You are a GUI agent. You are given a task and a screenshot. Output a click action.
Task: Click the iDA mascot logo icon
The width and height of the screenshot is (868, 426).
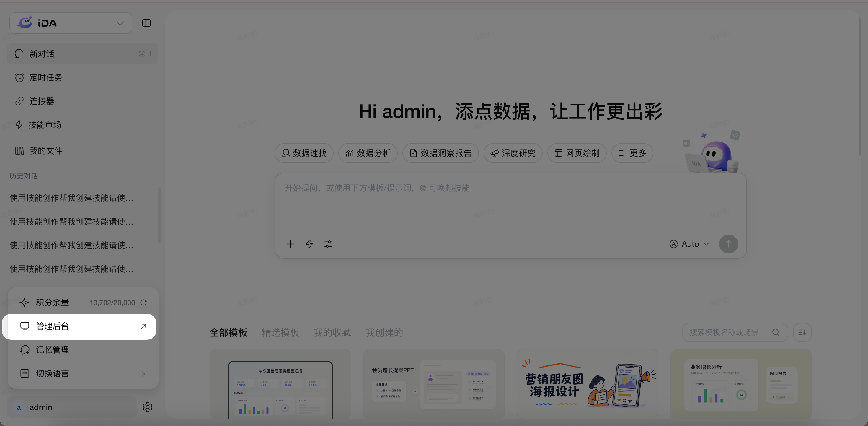25,22
